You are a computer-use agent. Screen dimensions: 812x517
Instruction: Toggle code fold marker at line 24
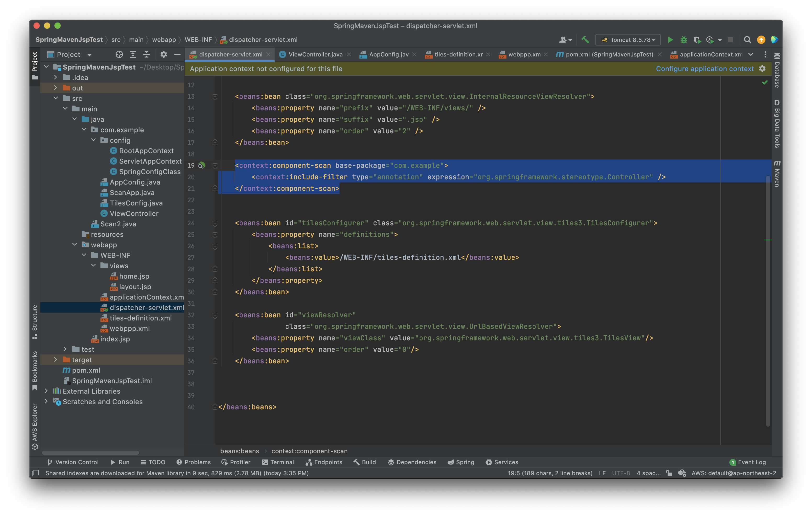coord(215,223)
